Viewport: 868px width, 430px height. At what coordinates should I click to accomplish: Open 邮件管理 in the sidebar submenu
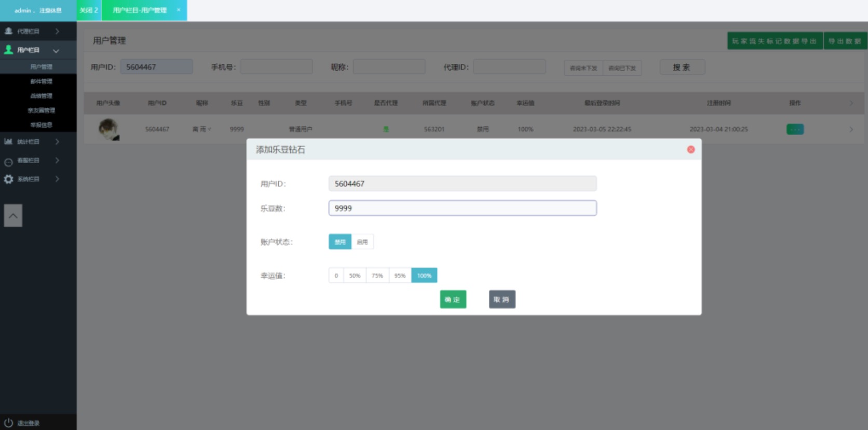pos(41,82)
